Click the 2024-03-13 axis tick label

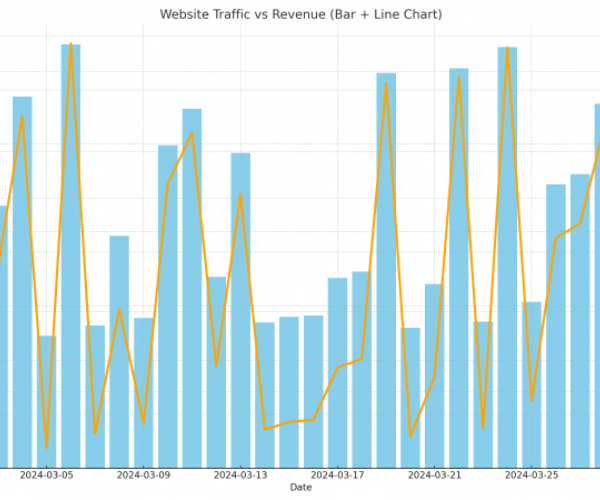point(240,475)
